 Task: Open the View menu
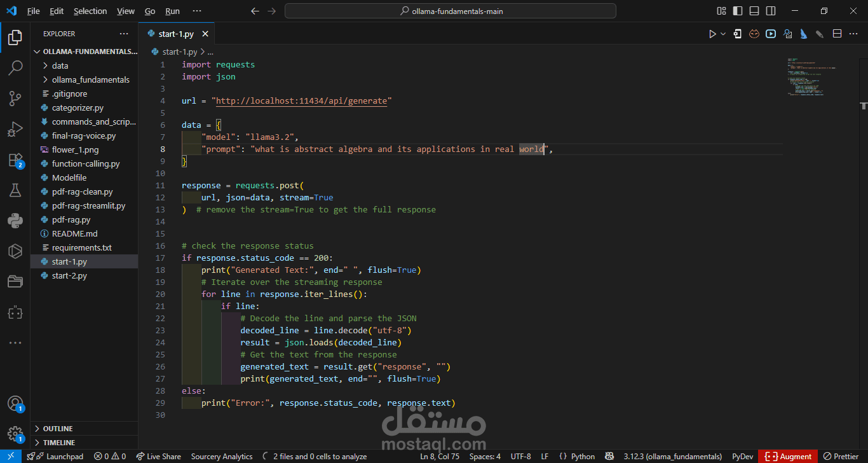coord(126,11)
